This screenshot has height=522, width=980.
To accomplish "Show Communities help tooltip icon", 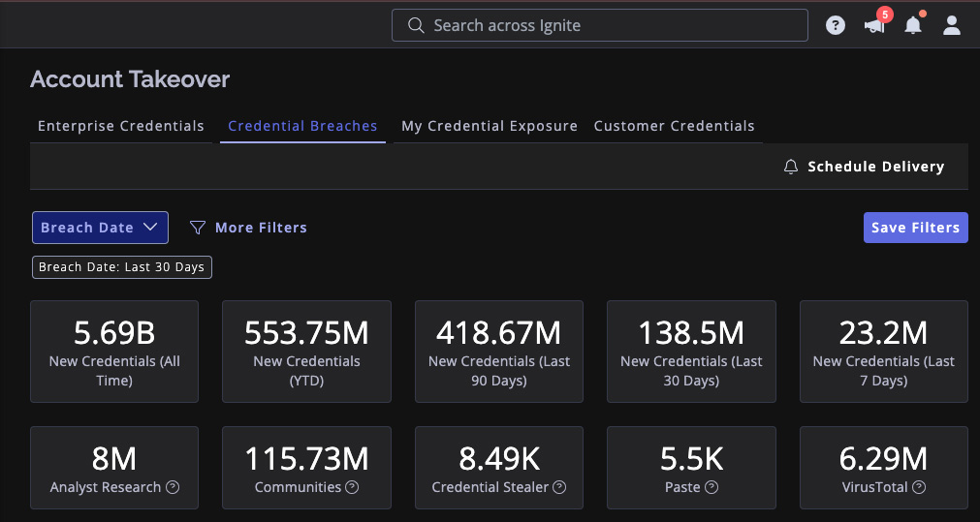I will tap(353, 487).
